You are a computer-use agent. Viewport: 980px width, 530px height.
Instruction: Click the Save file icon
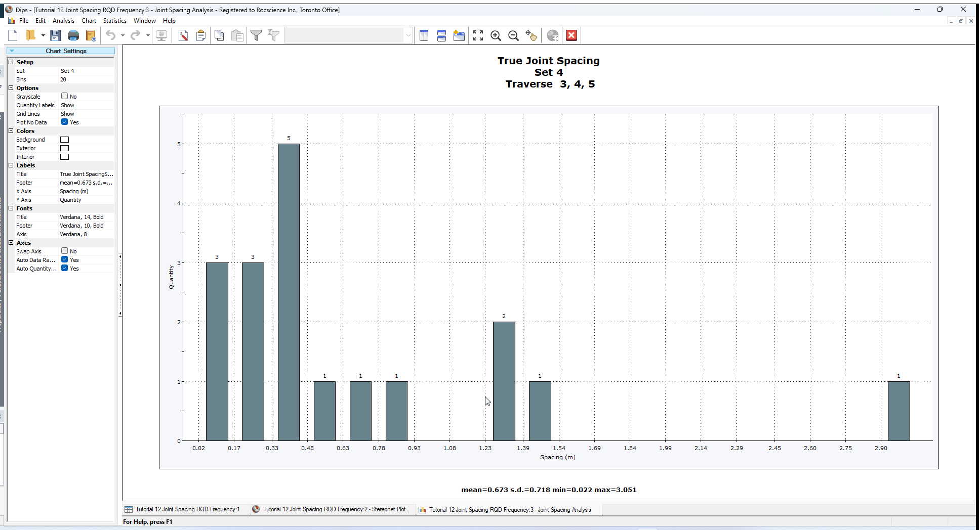(56, 35)
